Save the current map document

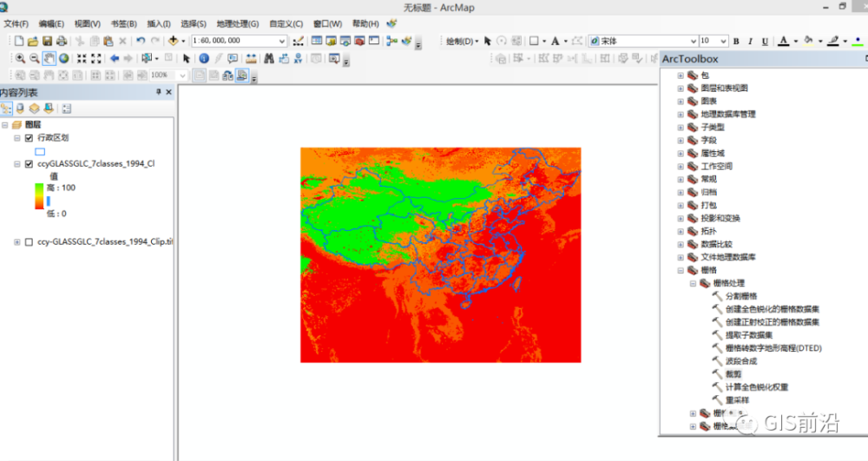[47, 41]
